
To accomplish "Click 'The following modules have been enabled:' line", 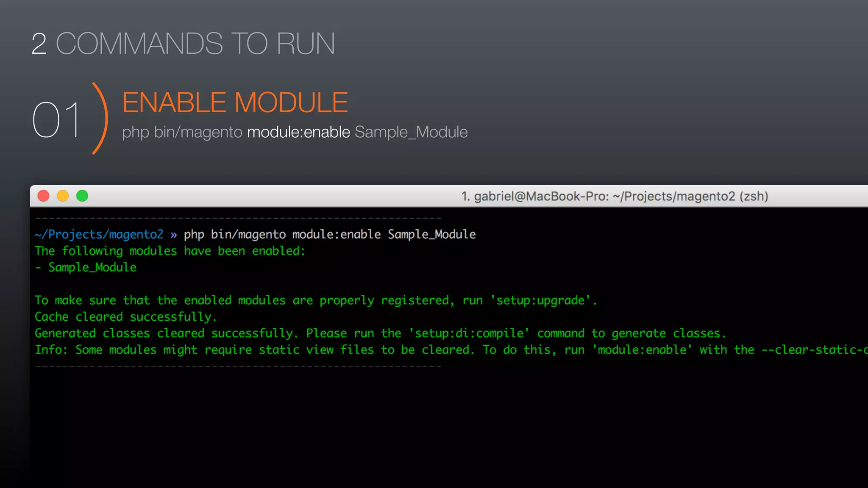I will coord(170,251).
